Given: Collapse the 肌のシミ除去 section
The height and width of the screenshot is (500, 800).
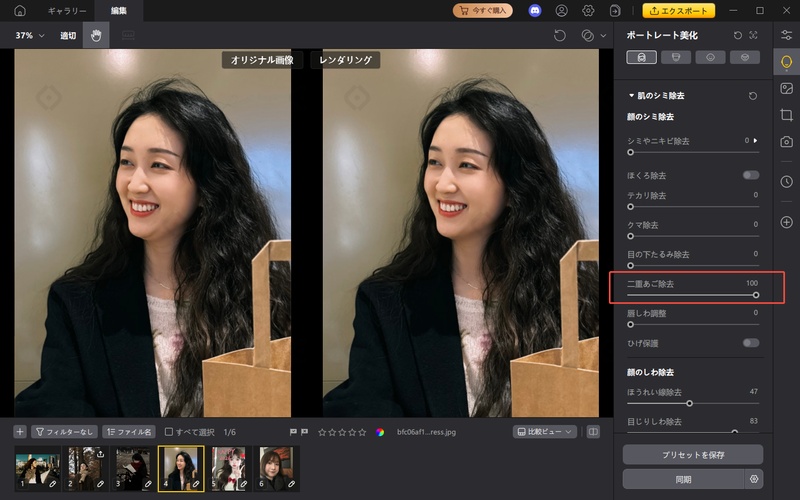Looking at the screenshot, I should pos(631,96).
